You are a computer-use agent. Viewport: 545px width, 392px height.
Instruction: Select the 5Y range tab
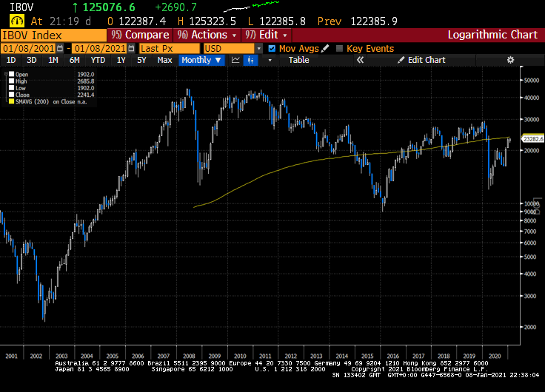141,60
